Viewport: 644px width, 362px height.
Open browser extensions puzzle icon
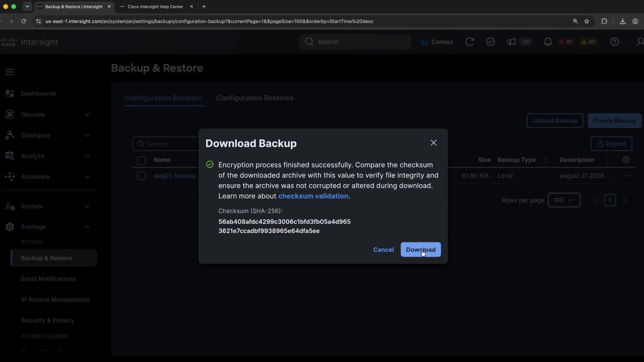coord(604,21)
